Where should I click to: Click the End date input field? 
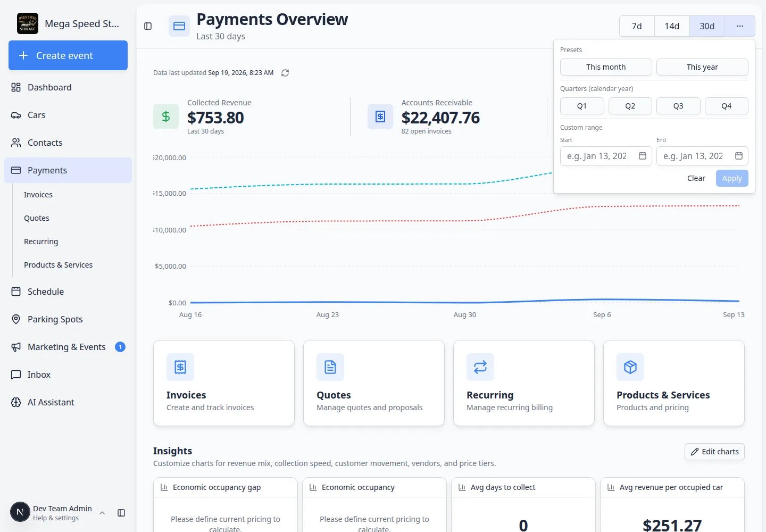tap(702, 156)
